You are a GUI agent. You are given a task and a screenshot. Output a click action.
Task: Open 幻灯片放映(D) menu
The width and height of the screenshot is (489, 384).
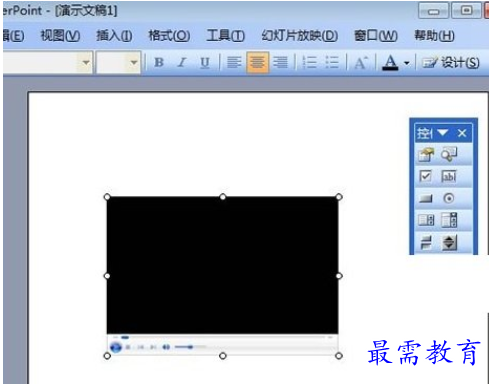(x=300, y=35)
